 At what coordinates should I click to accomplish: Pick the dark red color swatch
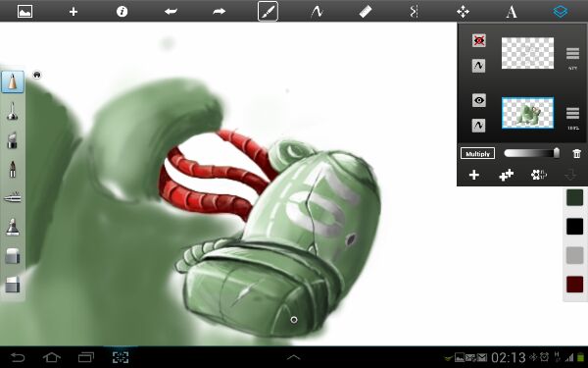click(x=574, y=285)
